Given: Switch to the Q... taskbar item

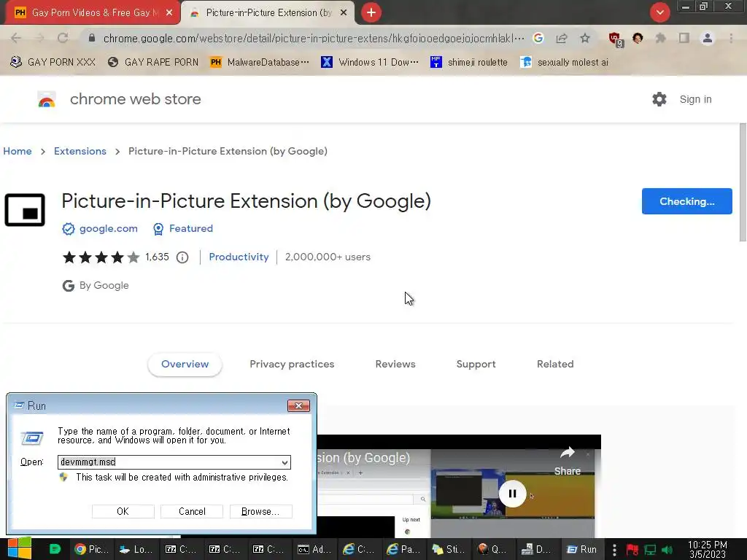Looking at the screenshot, I should tap(492, 550).
